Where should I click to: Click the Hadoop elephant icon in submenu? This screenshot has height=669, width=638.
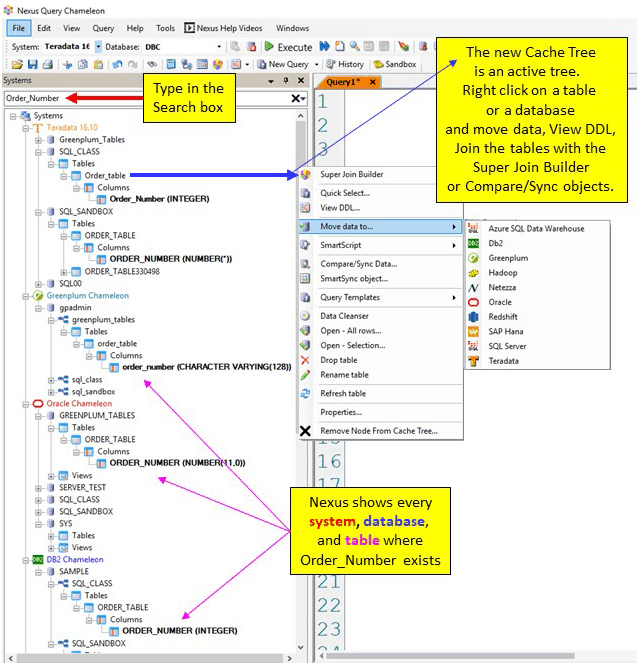(474, 272)
